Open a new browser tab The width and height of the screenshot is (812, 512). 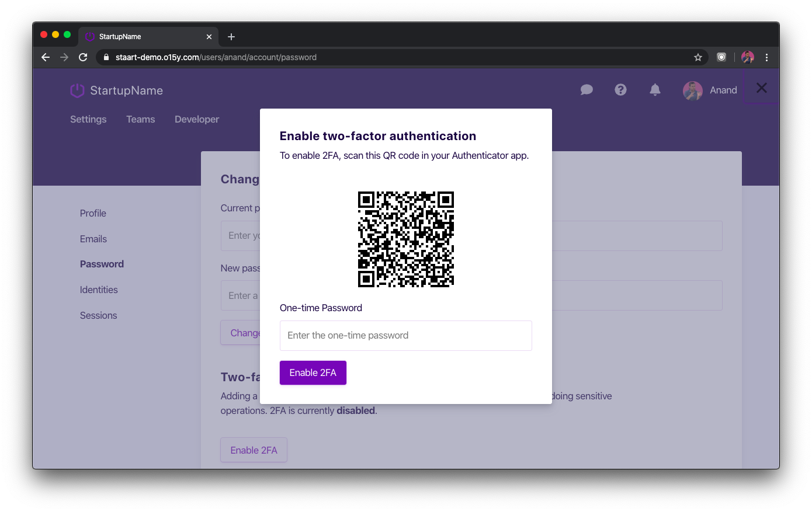point(231,37)
